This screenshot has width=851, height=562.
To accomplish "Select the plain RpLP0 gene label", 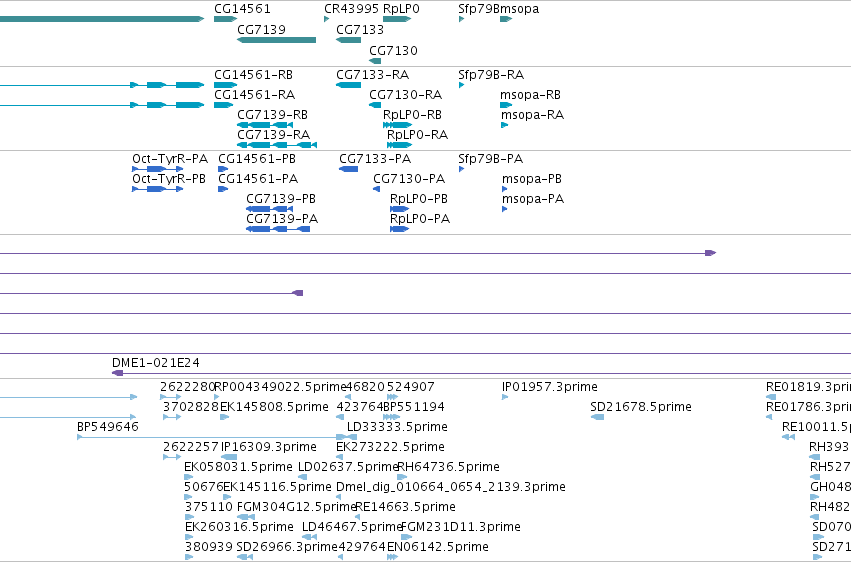I will tap(401, 9).
